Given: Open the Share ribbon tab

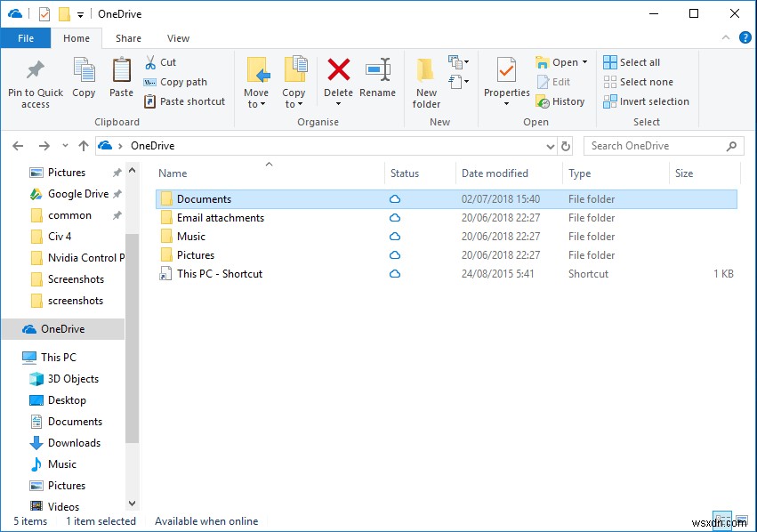Looking at the screenshot, I should click(128, 38).
